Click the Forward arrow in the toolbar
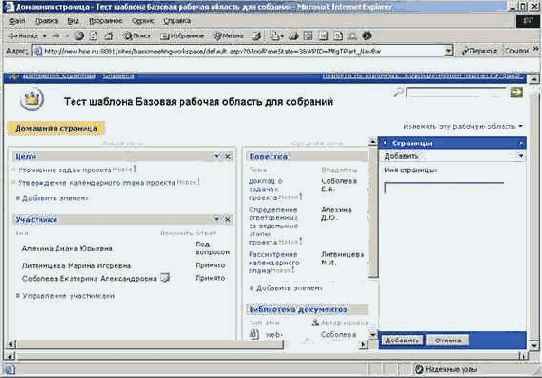 coord(56,36)
